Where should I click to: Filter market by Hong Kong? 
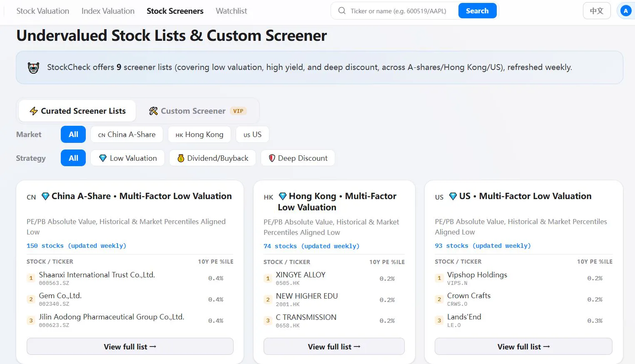tap(199, 135)
